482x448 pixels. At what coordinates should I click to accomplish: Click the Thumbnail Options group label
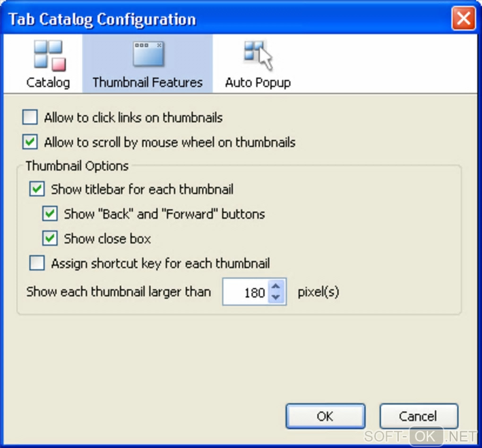click(x=77, y=166)
